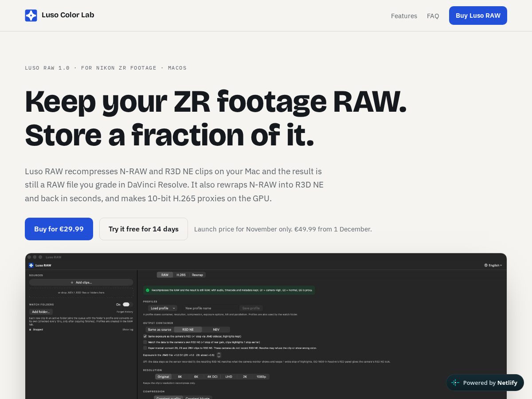This screenshot has width=532, height=399.
Task: Click the OUTPUT CONTAINER section label
Action: [x=158, y=323]
